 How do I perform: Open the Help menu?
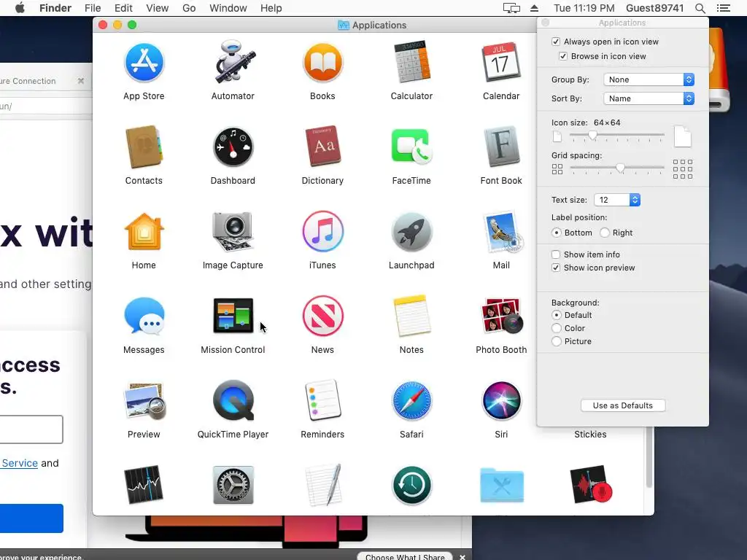point(271,8)
